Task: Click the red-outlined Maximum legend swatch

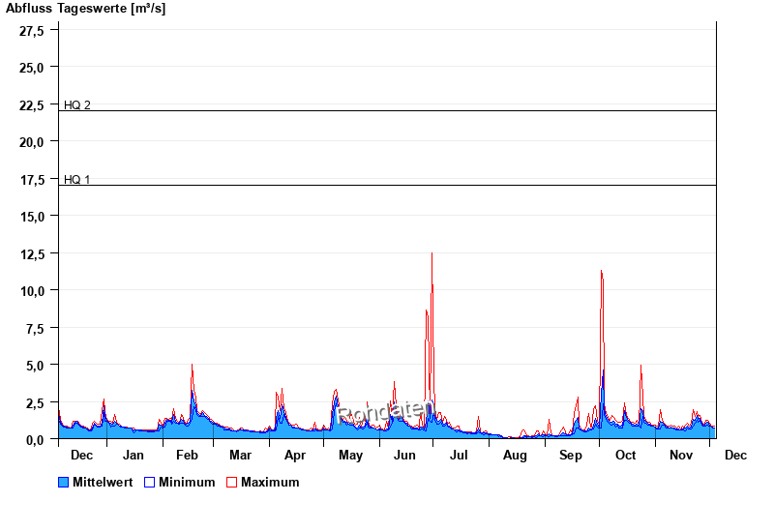Action: [x=231, y=482]
